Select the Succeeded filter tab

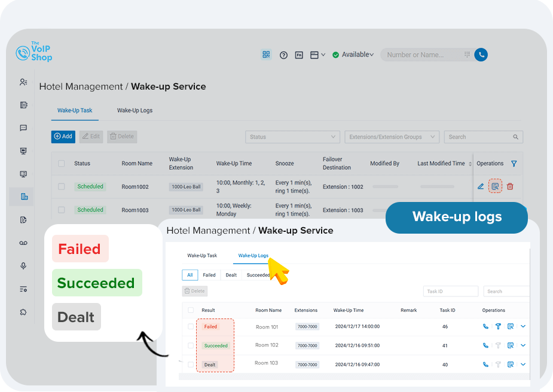258,275
